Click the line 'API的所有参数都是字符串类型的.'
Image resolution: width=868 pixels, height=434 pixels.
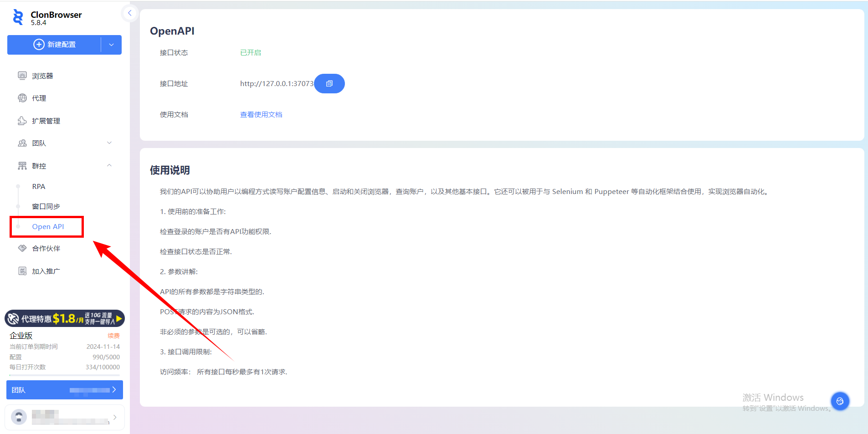tap(212, 291)
